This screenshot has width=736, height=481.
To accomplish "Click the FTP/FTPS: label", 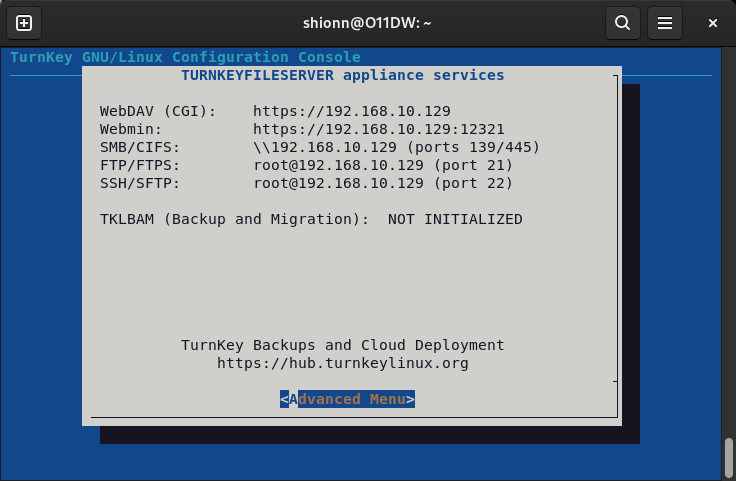I will pyautogui.click(x=140, y=165).
